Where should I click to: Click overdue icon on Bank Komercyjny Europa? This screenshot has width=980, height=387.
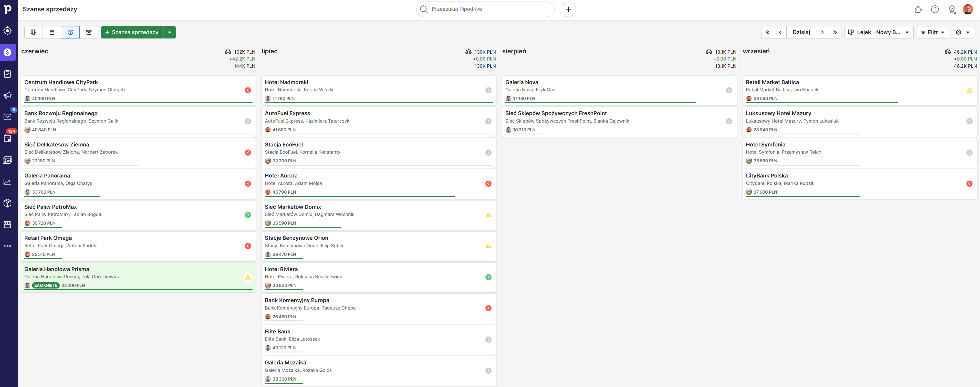(x=488, y=308)
